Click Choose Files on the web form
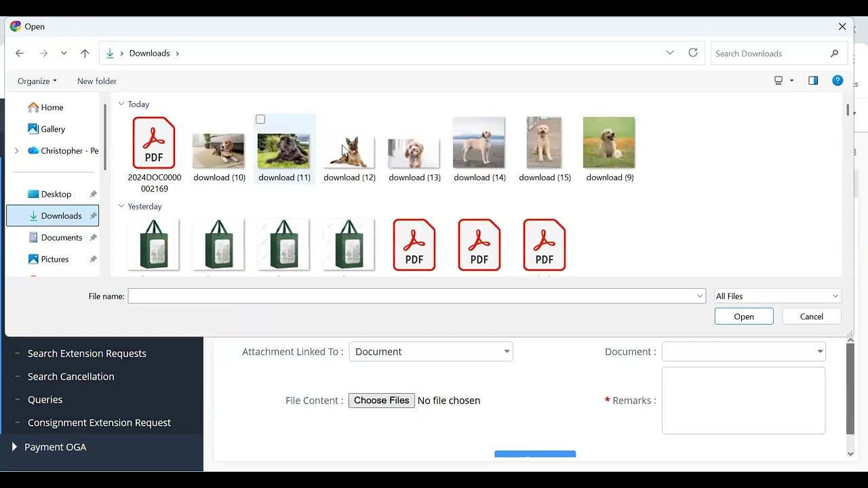The height and width of the screenshot is (488, 868). tap(381, 401)
